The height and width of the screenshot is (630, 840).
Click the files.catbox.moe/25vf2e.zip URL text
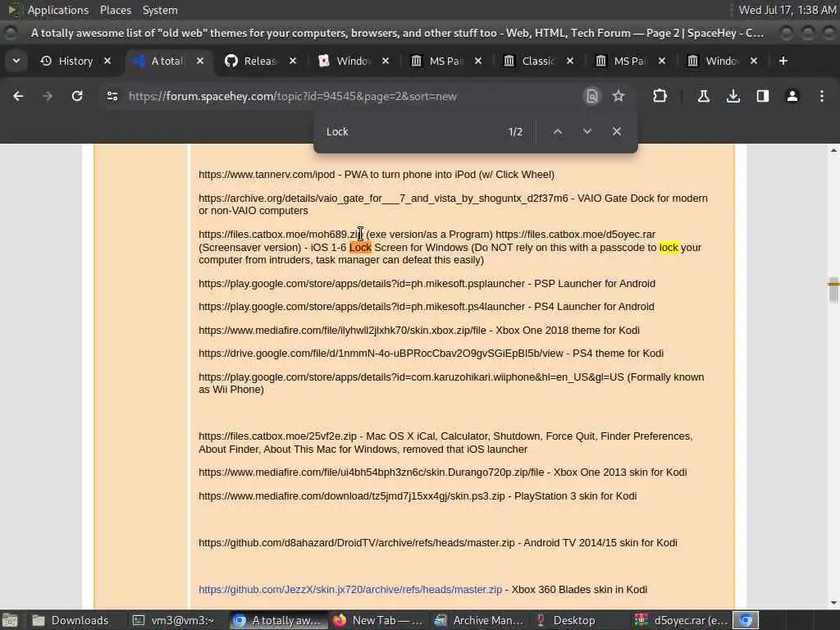coord(277,436)
